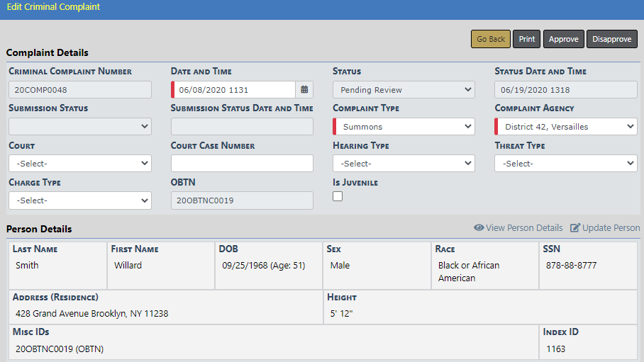Image resolution: width=644 pixels, height=362 pixels.
Task: Open the Charge Type dropdown
Action: tap(80, 200)
